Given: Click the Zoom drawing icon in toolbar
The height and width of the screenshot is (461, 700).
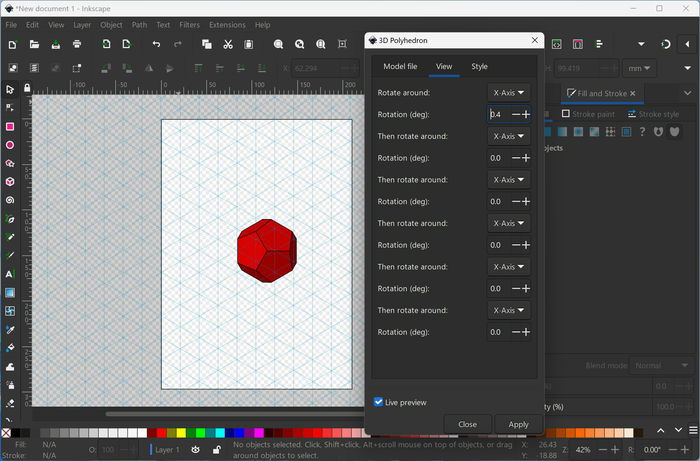Looking at the screenshot, I should pos(300,44).
